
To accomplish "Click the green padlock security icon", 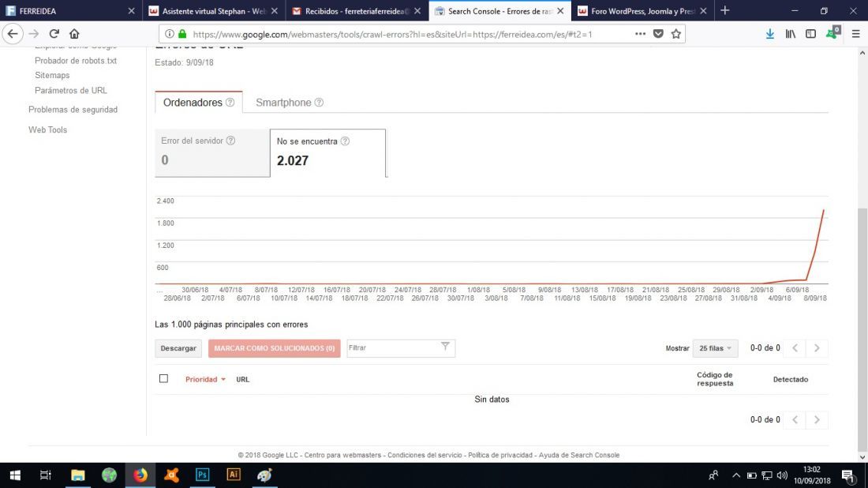I will click(x=182, y=34).
